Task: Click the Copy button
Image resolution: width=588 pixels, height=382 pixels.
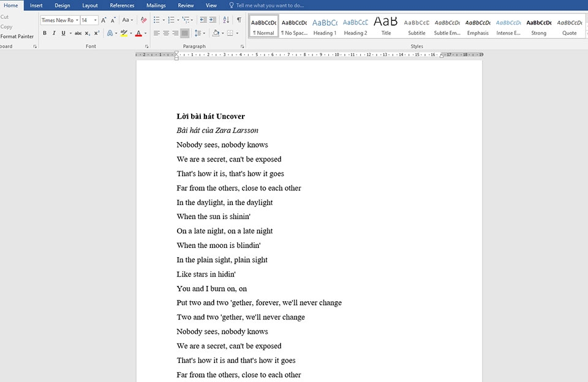Action: coord(6,26)
